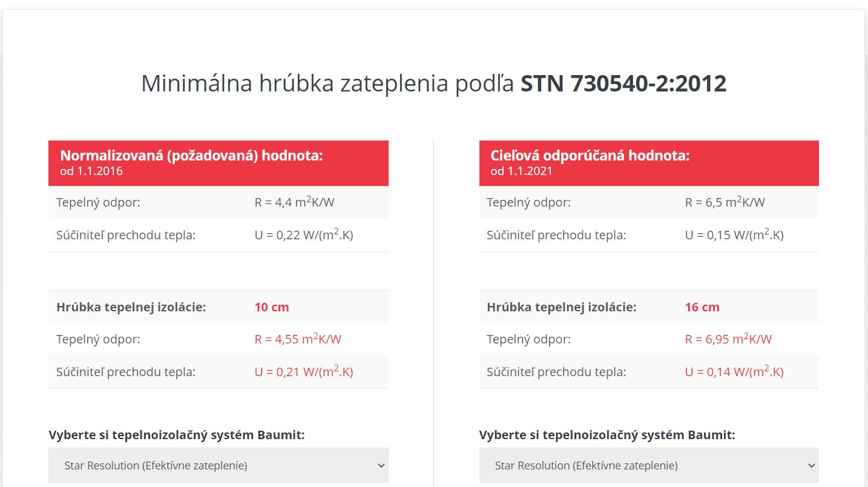This screenshot has height=487, width=868.
Task: Click the red R = 4,55 m²K/W value
Action: click(x=298, y=339)
